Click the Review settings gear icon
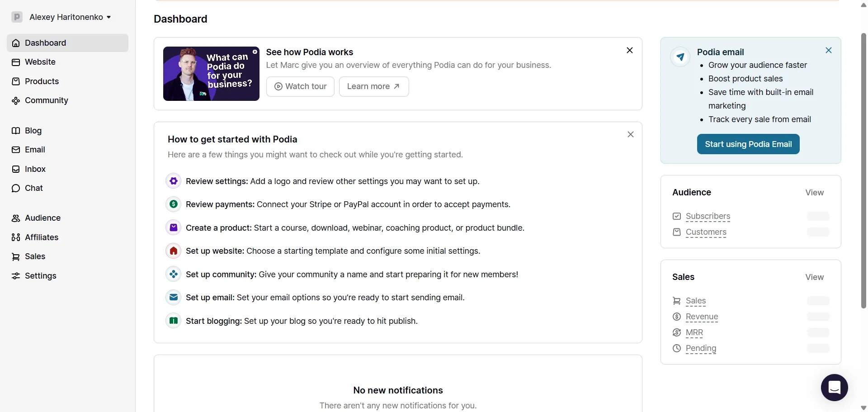Viewport: 868px width, 412px height. (174, 181)
